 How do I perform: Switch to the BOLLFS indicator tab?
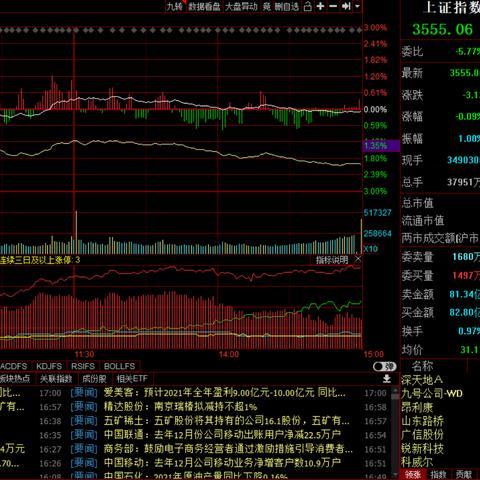click(x=119, y=366)
